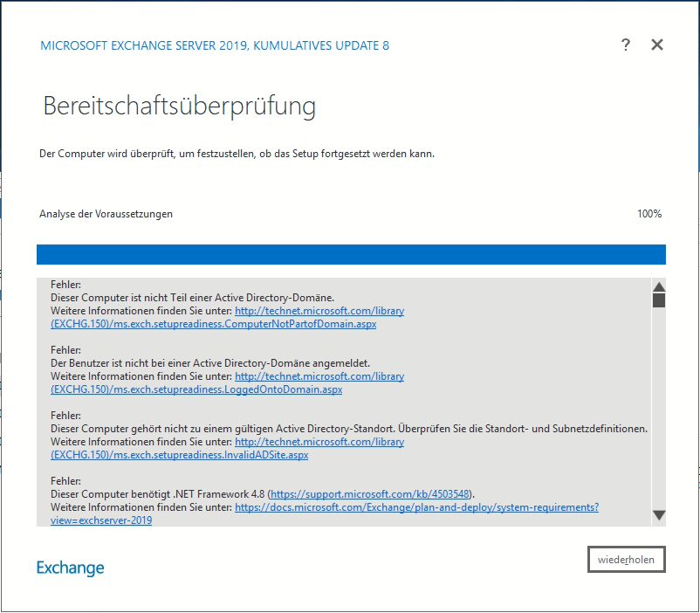The image size is (700, 613).
Task: Click the Exchange logo at bottom left
Action: tap(70, 568)
